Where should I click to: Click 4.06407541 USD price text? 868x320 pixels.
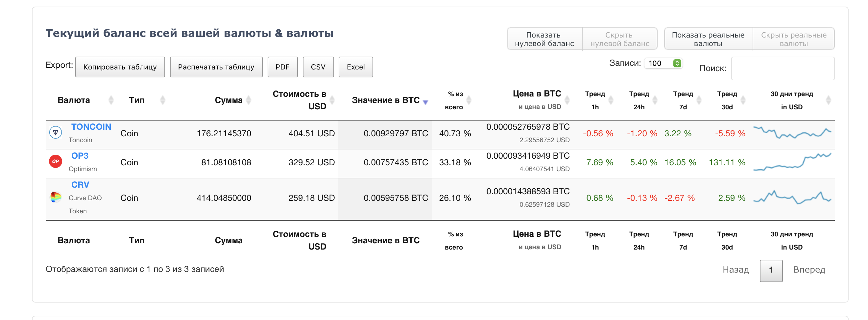click(x=544, y=169)
